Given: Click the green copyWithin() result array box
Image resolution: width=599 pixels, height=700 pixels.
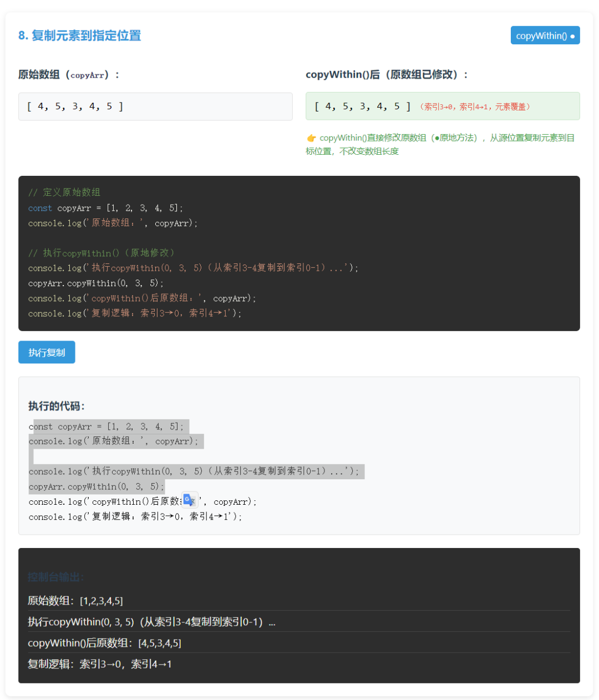Looking at the screenshot, I should (443, 106).
